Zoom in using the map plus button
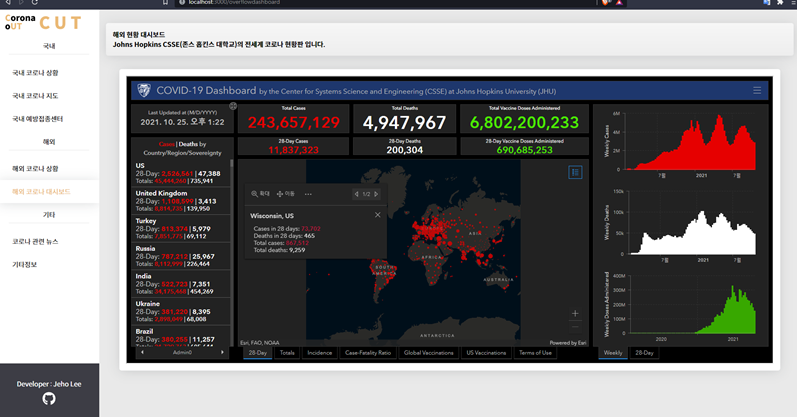The height and width of the screenshot is (417, 797). 575,313
